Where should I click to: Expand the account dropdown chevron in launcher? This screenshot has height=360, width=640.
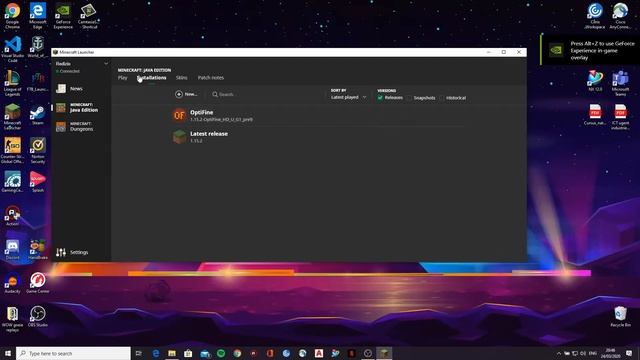[106, 64]
